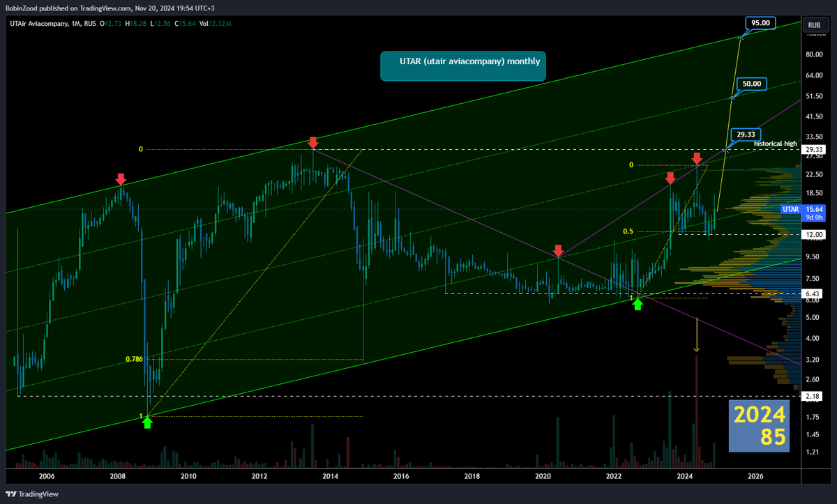Click the red sell arrow above the 2008 peak
This screenshot has width=837, height=504.
[x=121, y=180]
